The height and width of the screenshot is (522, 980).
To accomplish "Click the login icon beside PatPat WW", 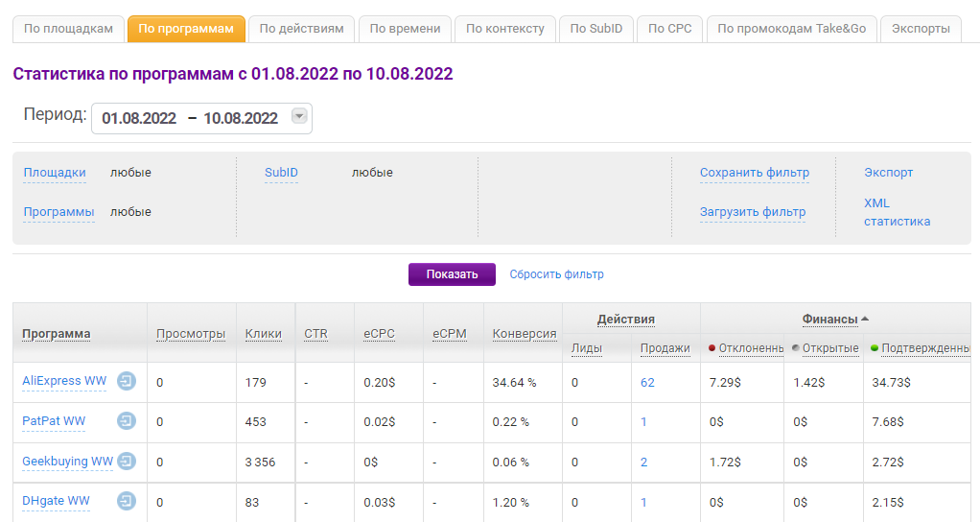I will coord(127,421).
